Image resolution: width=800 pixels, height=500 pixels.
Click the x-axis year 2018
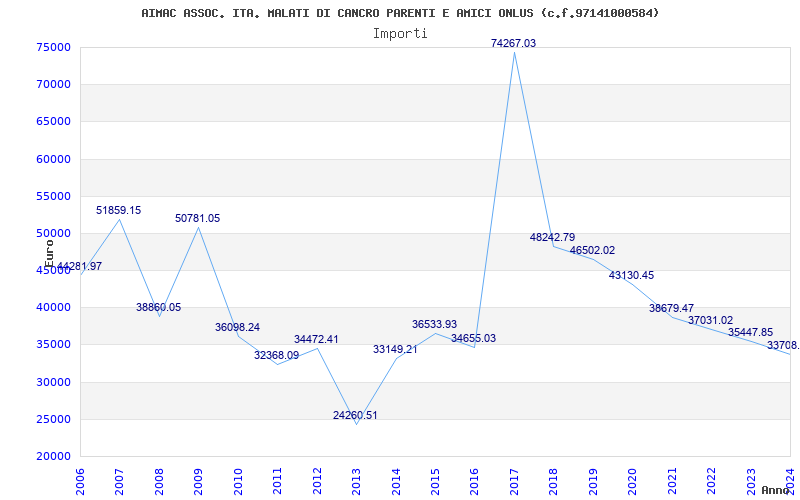click(x=554, y=481)
